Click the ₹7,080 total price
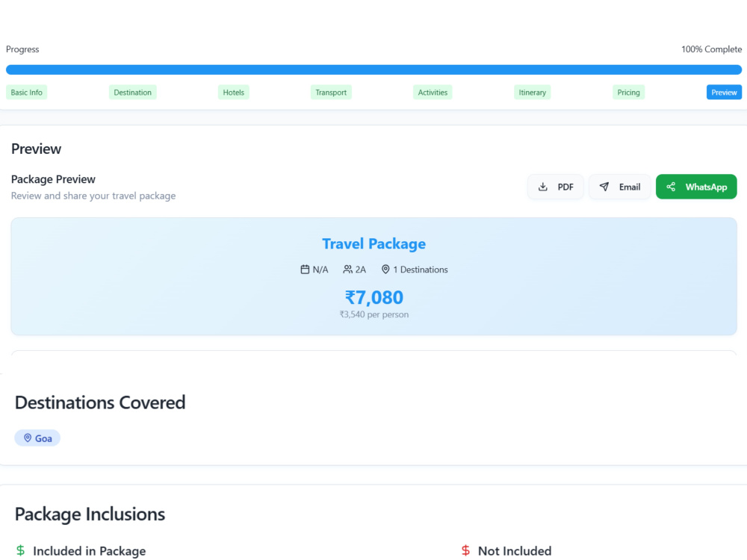This screenshot has width=747, height=560. pos(374,298)
